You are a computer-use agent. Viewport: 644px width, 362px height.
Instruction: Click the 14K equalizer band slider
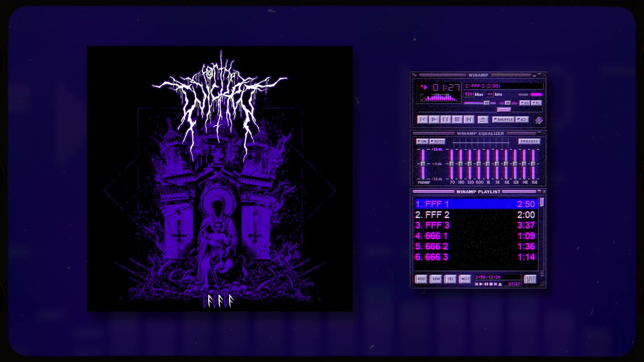524,164
